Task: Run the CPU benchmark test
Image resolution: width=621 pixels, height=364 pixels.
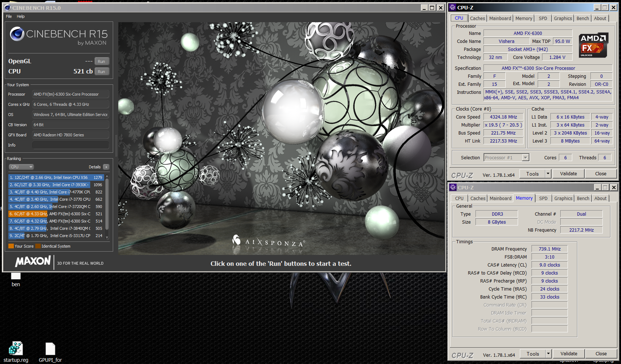Action: pyautogui.click(x=101, y=72)
